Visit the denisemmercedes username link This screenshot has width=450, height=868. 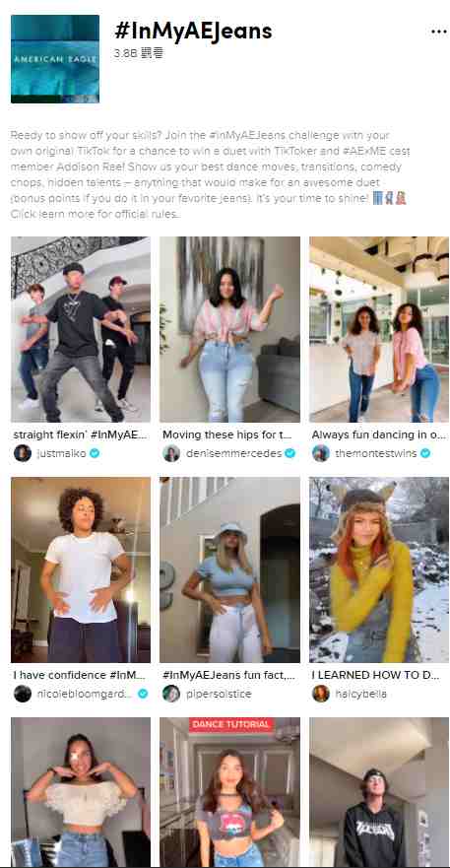(x=233, y=453)
